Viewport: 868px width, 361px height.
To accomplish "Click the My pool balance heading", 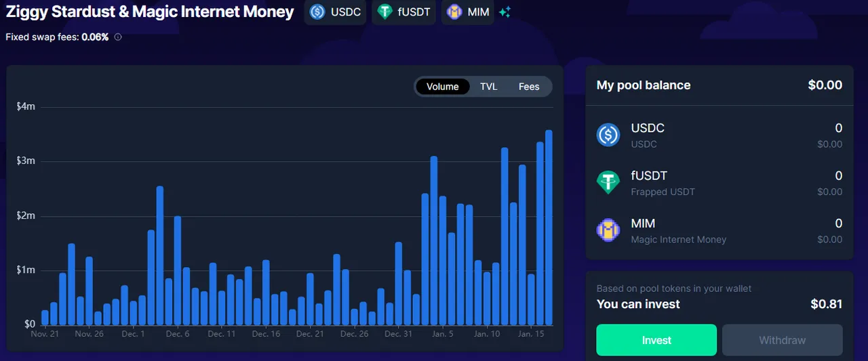I will click(644, 85).
